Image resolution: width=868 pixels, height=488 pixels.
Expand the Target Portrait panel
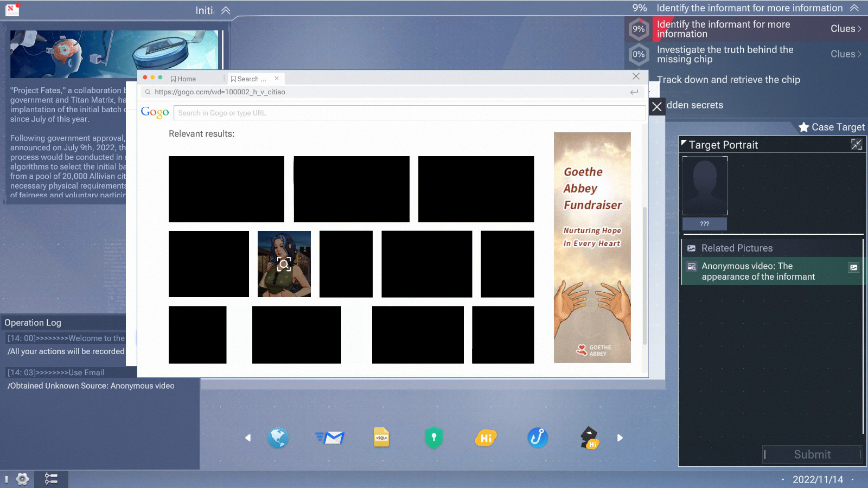856,144
